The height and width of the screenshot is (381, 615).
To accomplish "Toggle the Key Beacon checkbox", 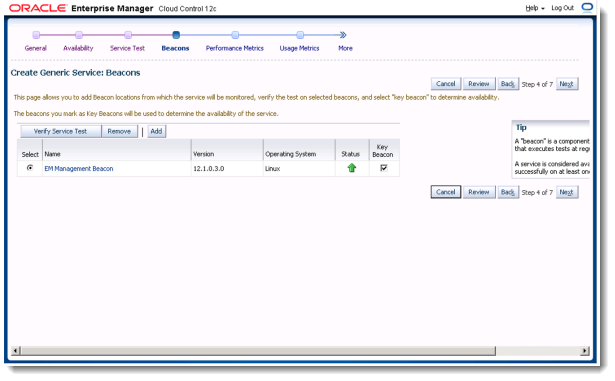I will coord(384,168).
